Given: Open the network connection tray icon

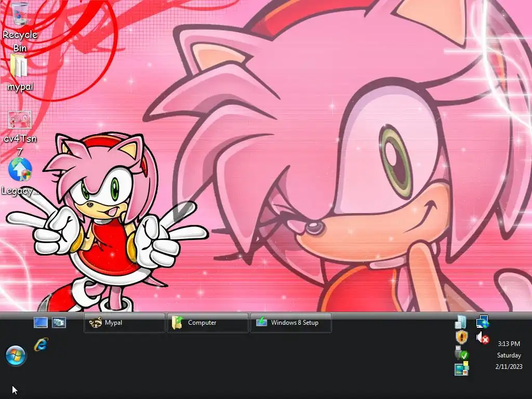Looking at the screenshot, I should point(482,322).
